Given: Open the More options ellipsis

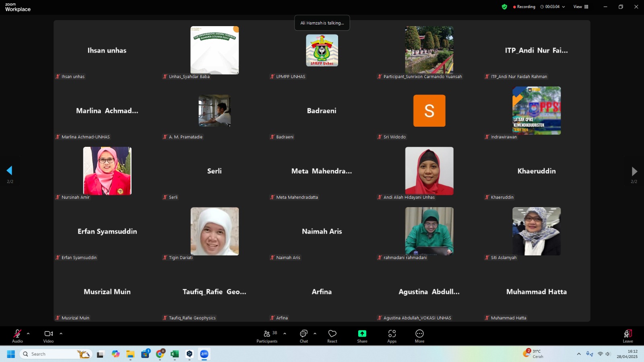Looking at the screenshot, I should (419, 336).
